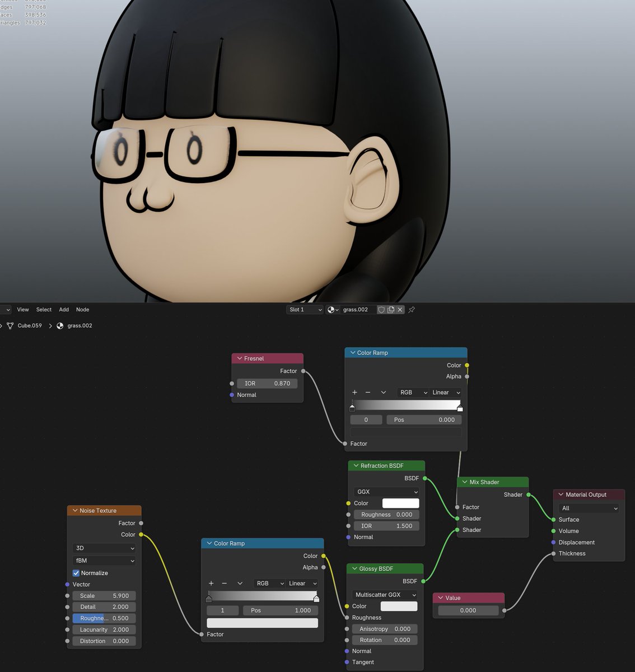The height and width of the screenshot is (672, 635).
Task: Open the All target dropdown in Material Output
Action: point(589,508)
